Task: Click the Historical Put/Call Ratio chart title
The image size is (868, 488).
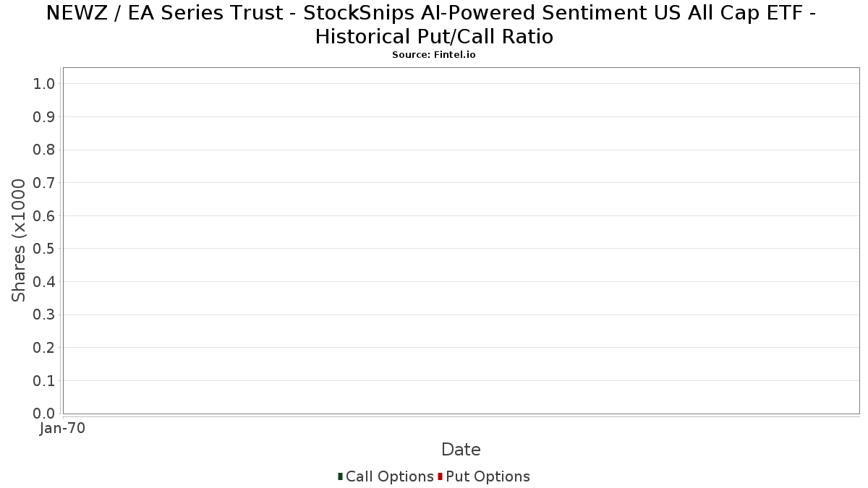Action: [434, 25]
